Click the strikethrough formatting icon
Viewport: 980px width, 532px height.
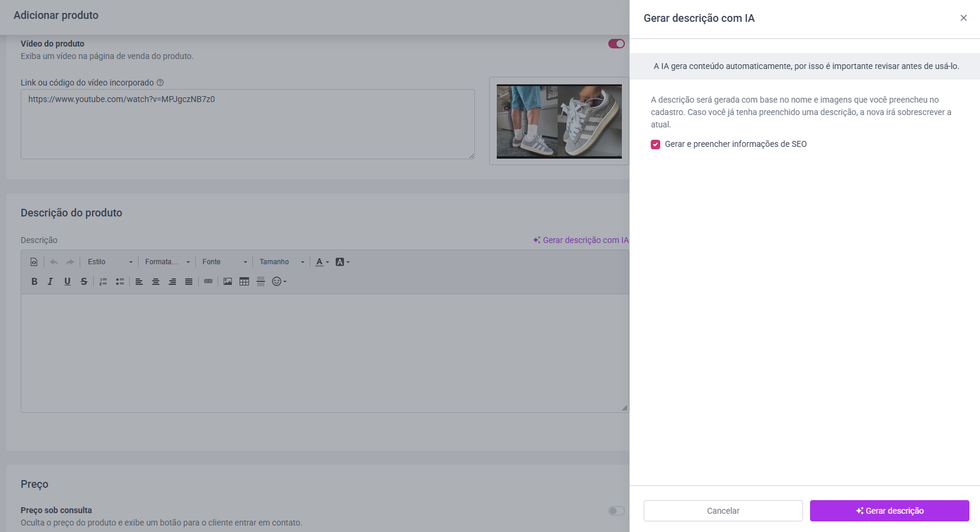click(84, 281)
